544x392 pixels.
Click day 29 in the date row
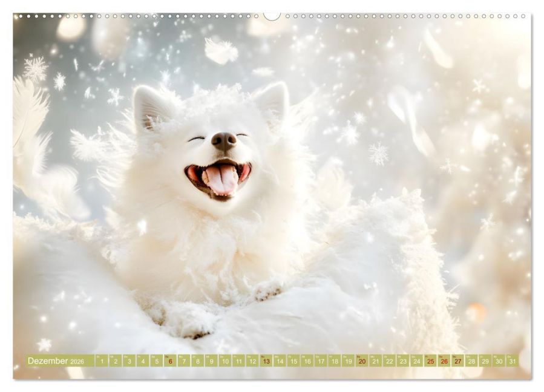click(485, 361)
